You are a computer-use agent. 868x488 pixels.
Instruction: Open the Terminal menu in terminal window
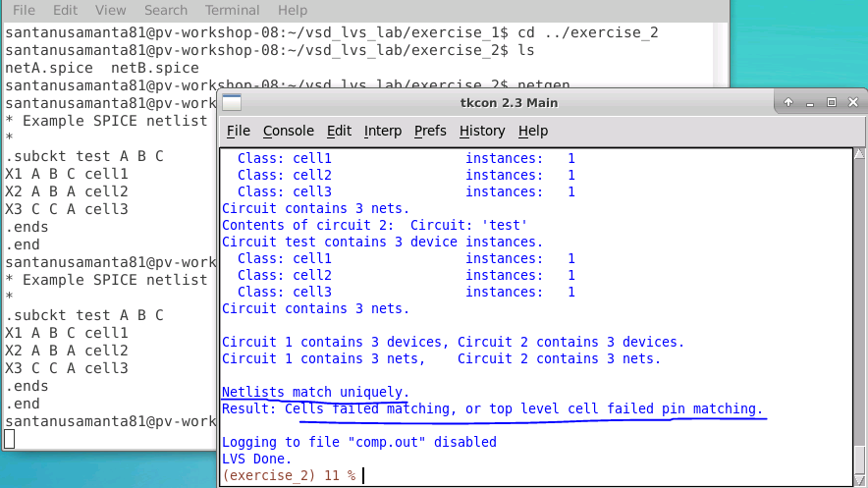pos(232,10)
